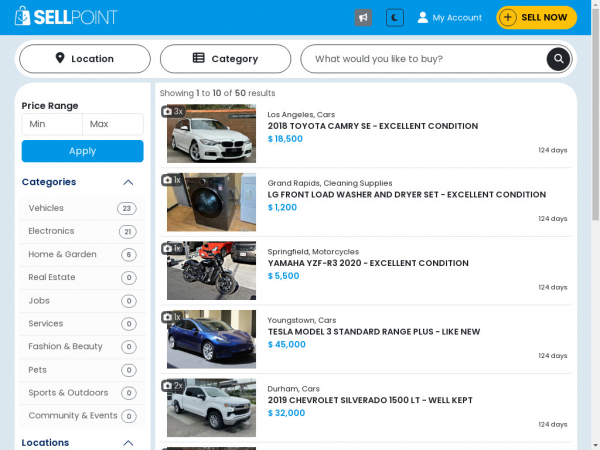
Task: Click the SellPoint logo
Action: tap(66, 17)
